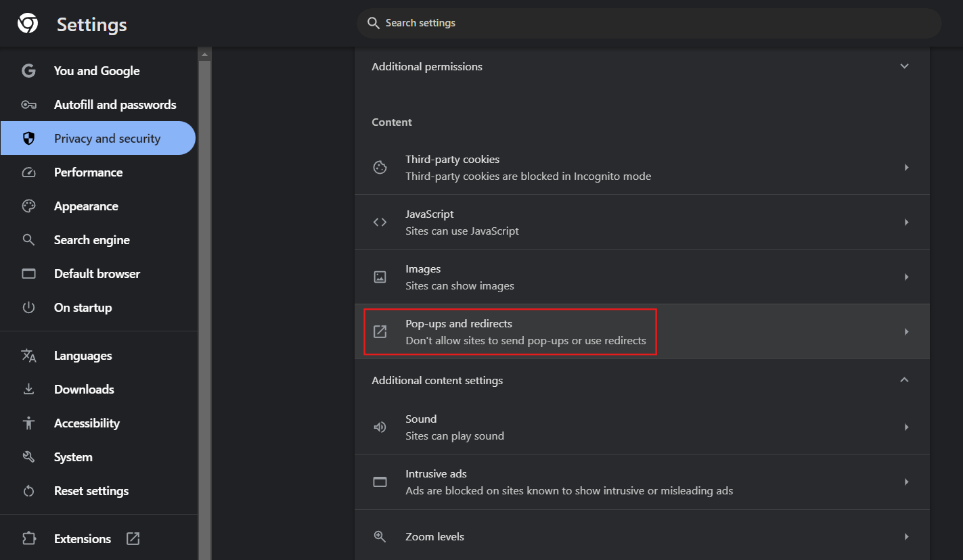Image resolution: width=963 pixels, height=560 pixels.
Task: Open Reset settings in sidebar
Action: pyautogui.click(x=91, y=491)
